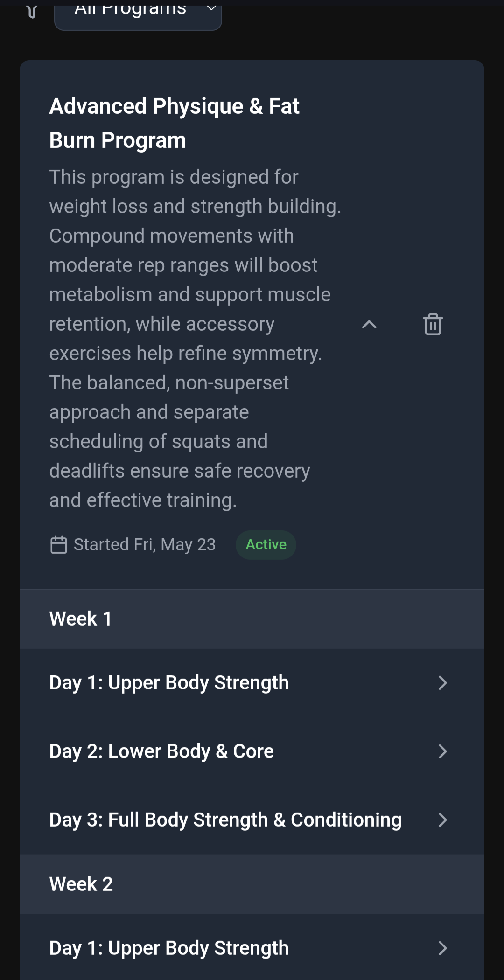504x980 pixels.
Task: Click the chevron on Day 1: Upper Body Strength
Action: (x=443, y=683)
